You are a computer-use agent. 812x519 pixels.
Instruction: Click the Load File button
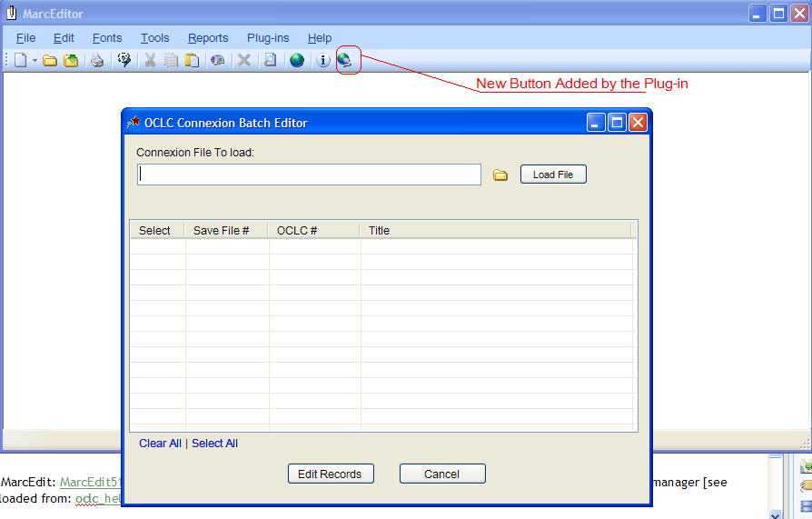click(553, 175)
